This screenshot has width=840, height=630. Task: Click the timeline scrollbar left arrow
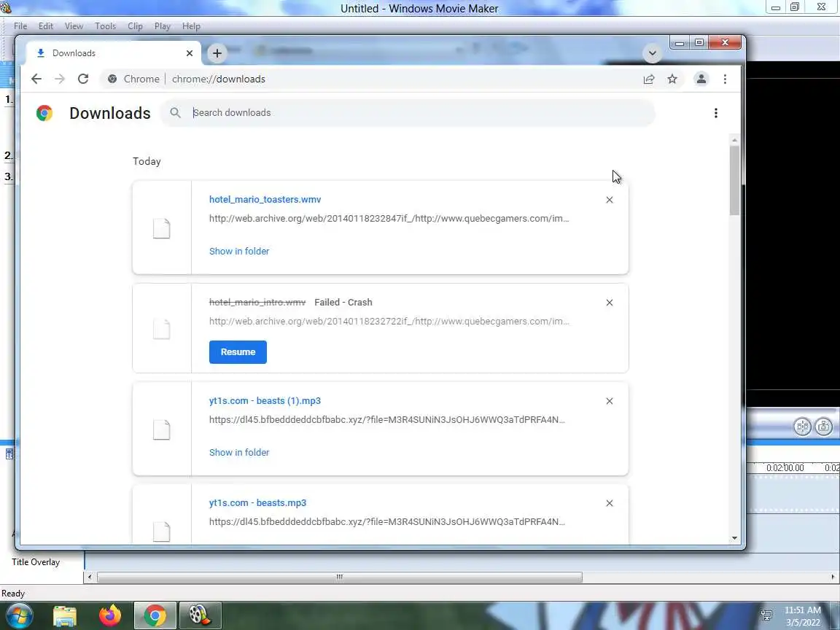(x=90, y=577)
